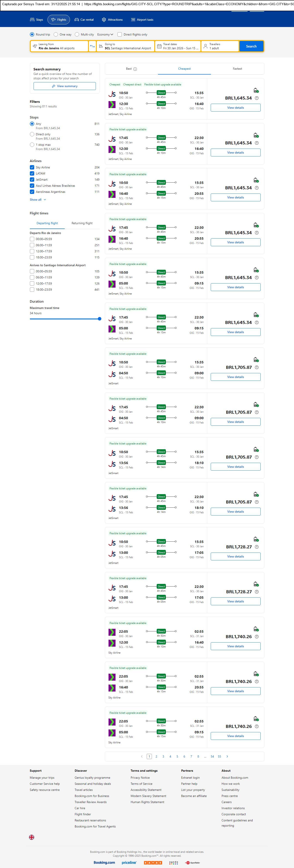Click the Maximum travel time slider handle
The height and width of the screenshot is (868, 294).
(x=99, y=319)
